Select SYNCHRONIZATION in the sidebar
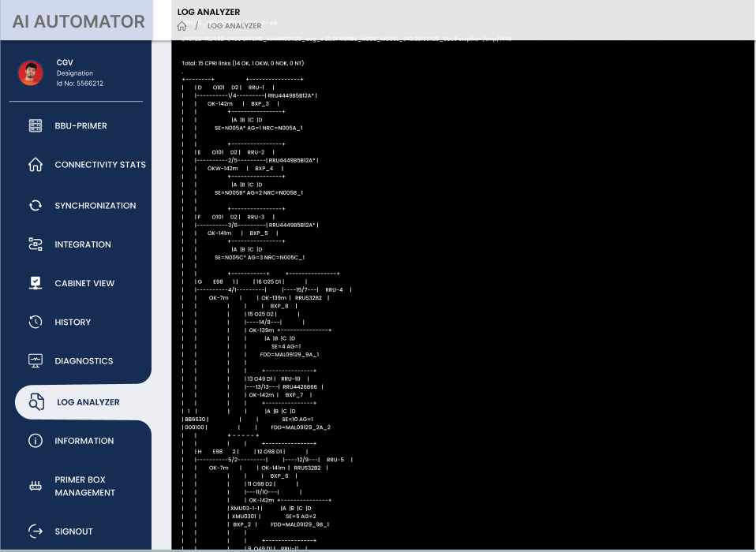 95,206
